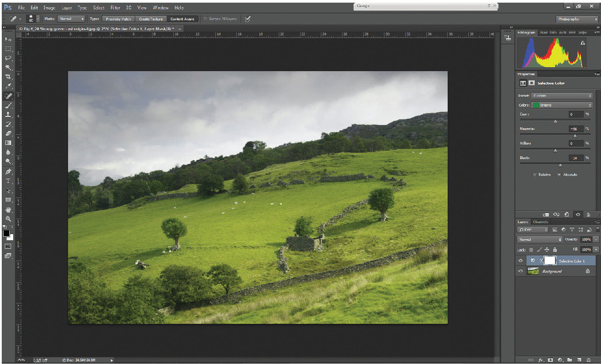The image size is (601, 364).
Task: Open the Fill slider dropdown arrow
Action: tap(596, 250)
